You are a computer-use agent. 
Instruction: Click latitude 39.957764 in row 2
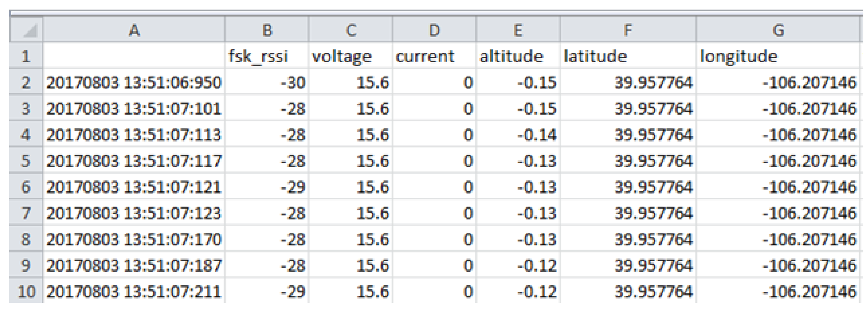coord(628,82)
